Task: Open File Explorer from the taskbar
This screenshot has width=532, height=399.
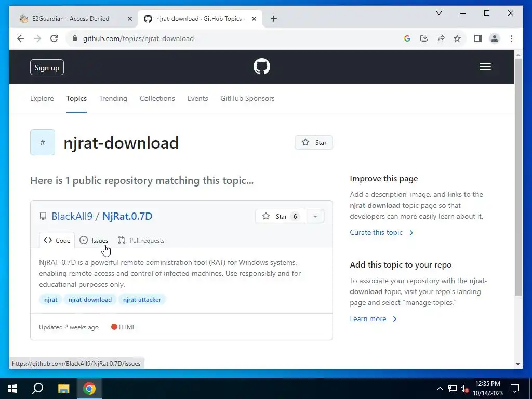Action: click(63, 389)
